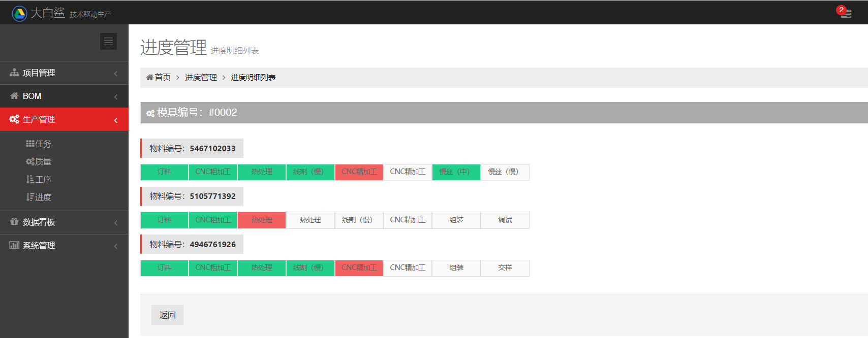
Task: Click material label 物料编号：5105771392
Action: tap(192, 196)
